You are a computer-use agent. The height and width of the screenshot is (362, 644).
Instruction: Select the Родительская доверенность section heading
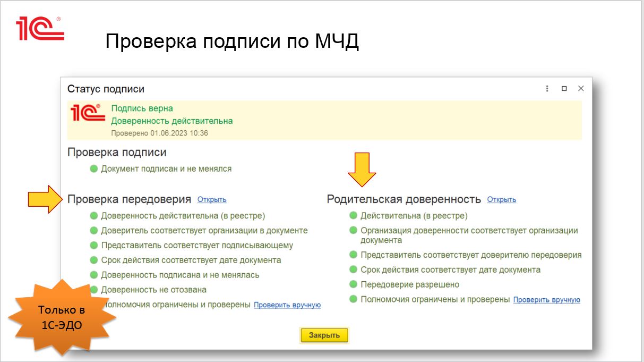tap(405, 199)
